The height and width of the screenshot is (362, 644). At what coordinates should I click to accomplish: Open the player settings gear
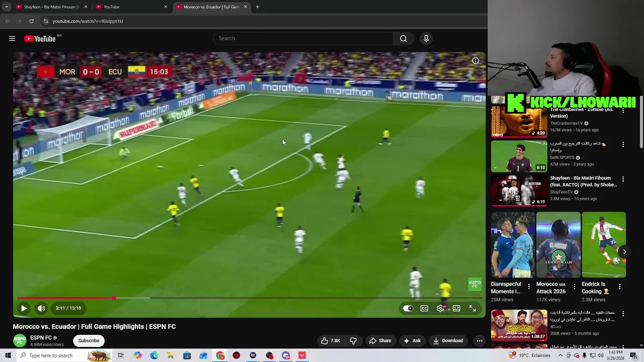(x=440, y=308)
